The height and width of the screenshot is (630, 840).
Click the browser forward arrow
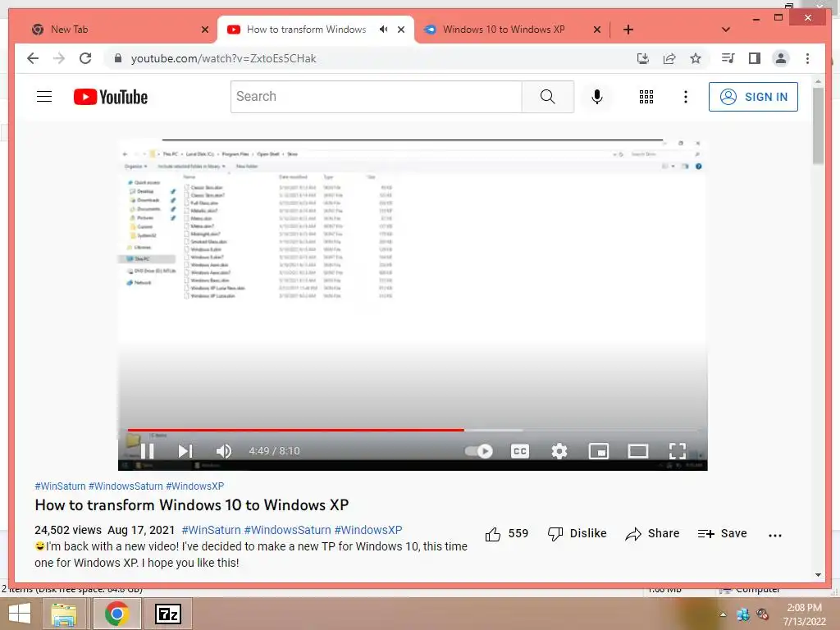point(59,58)
